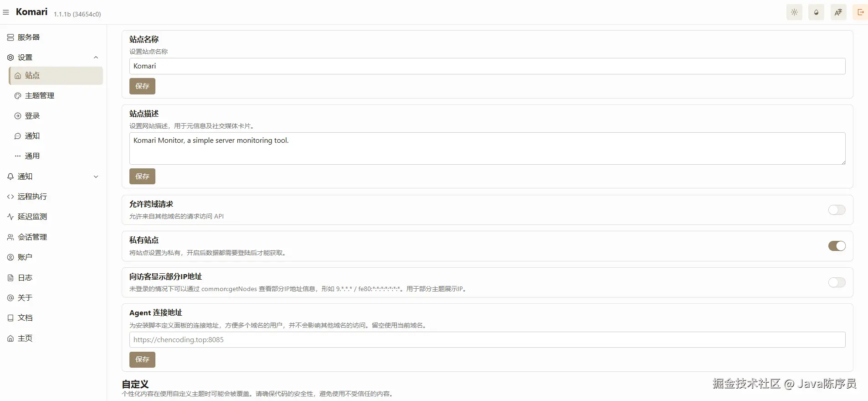Click the pulse icon beside 延迟监测
This screenshot has width=868, height=401.
click(10, 217)
